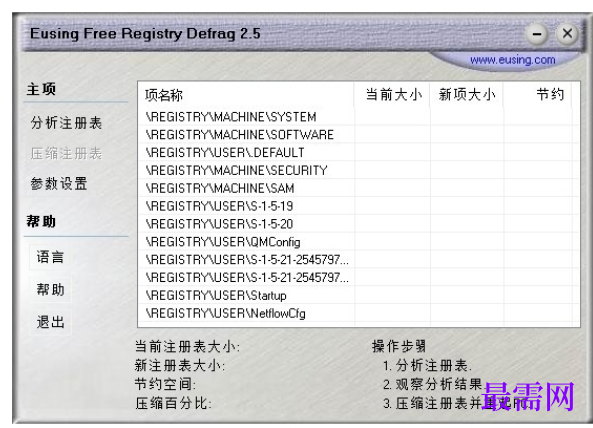Image resolution: width=593 pixels, height=428 pixels.
Task: Click the 当前注册表大小 label
Action: point(187,347)
